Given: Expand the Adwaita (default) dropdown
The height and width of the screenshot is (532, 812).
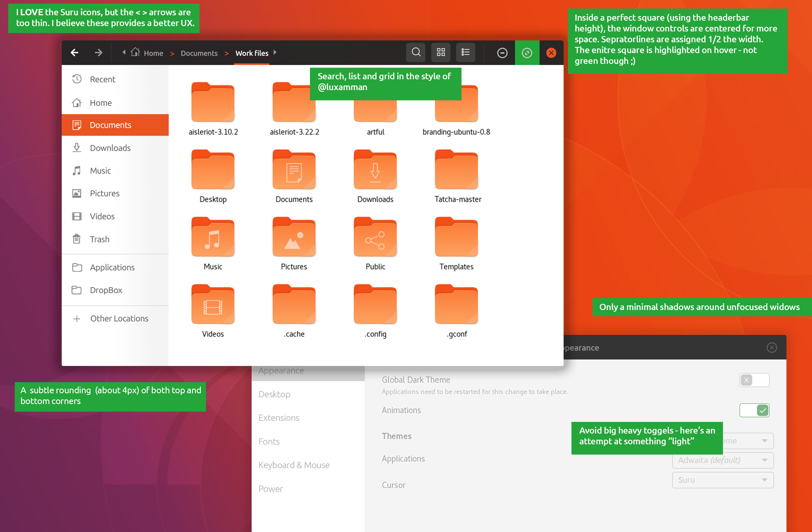Looking at the screenshot, I should pos(722,460).
